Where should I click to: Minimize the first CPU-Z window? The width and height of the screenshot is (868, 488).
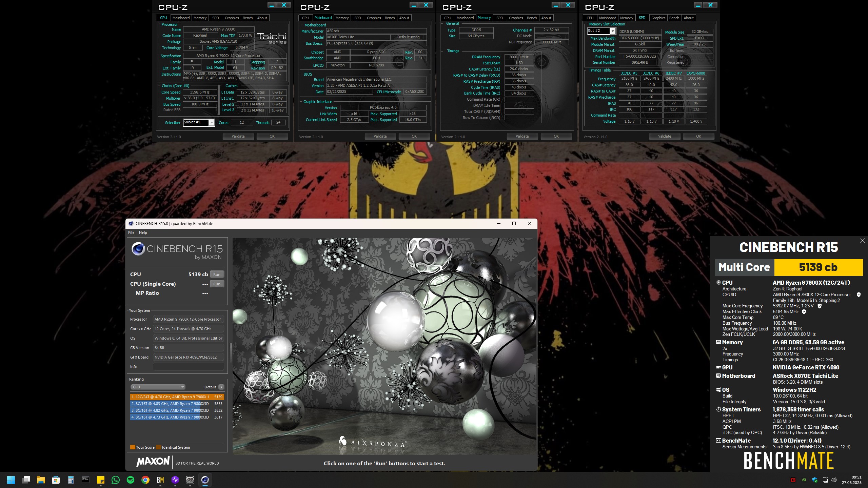click(272, 5)
